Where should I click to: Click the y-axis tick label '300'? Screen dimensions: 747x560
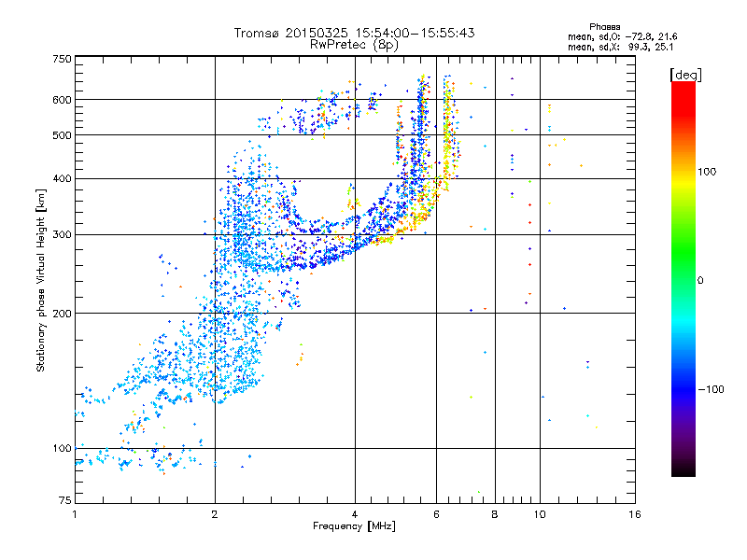[x=62, y=235]
